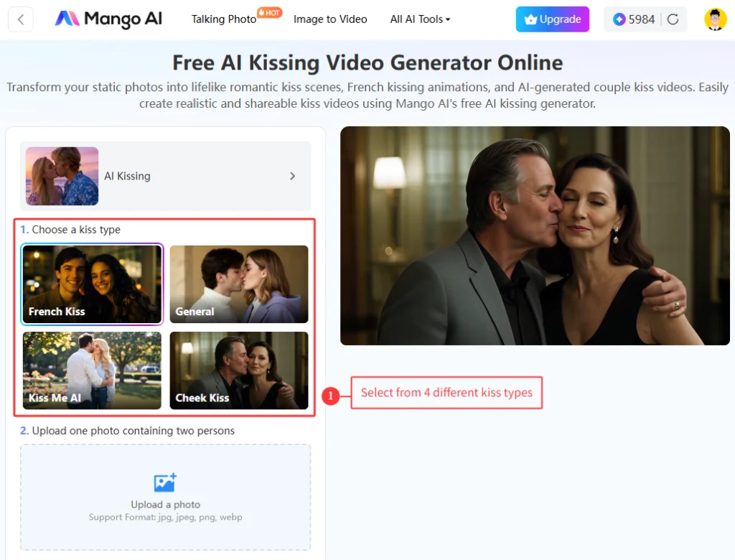735x560 pixels.
Task: Click the cheek kiss preview image
Action: click(535, 235)
